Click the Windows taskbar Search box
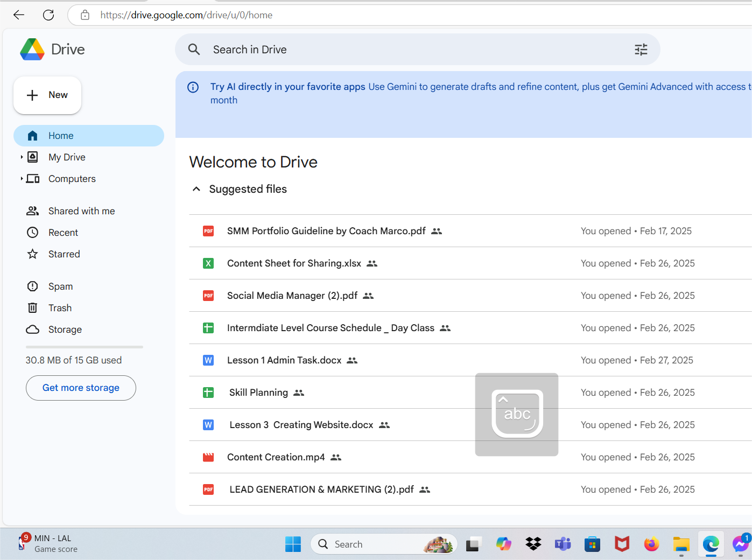 384,544
